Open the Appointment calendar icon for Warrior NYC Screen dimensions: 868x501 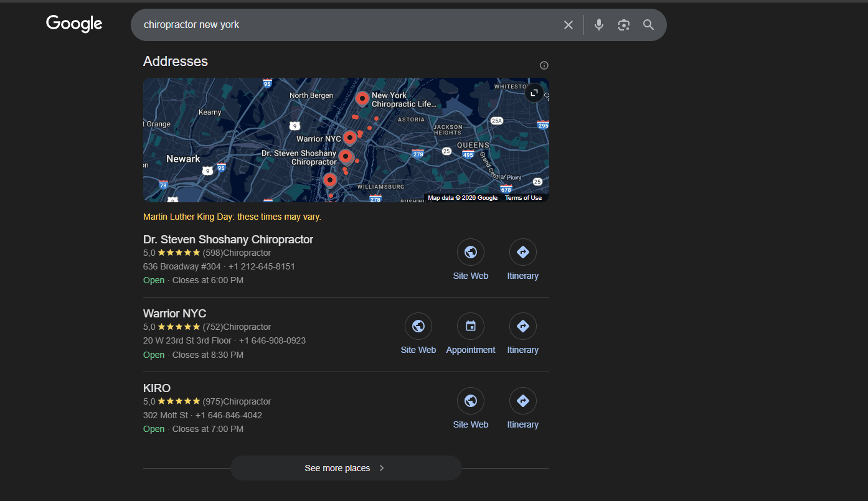pos(470,326)
